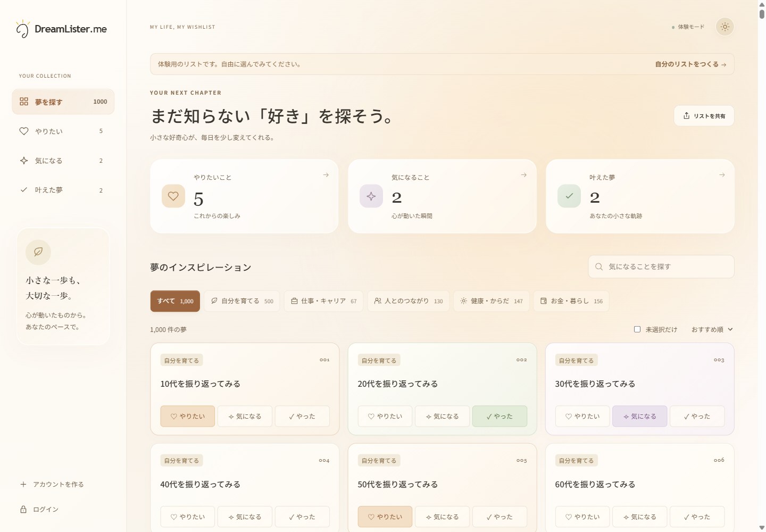This screenshot has height=532, width=766.
Task: Open 叶えた夢 in the sidebar
Action: coord(63,190)
